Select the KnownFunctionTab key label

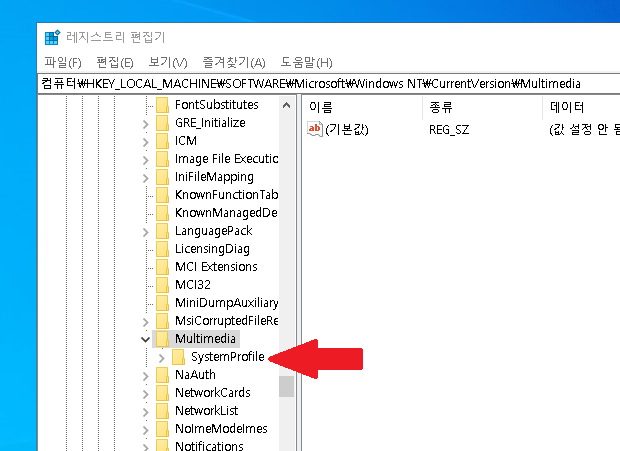point(227,195)
